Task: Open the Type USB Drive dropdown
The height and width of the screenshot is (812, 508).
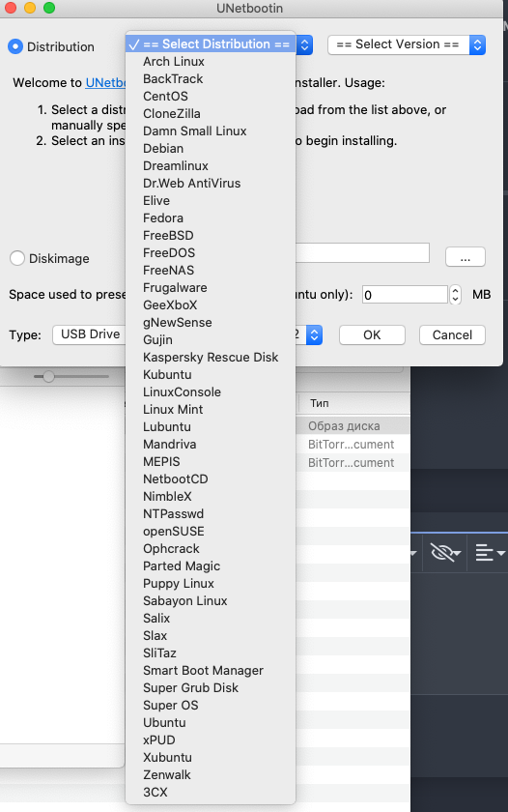Action: [89, 334]
